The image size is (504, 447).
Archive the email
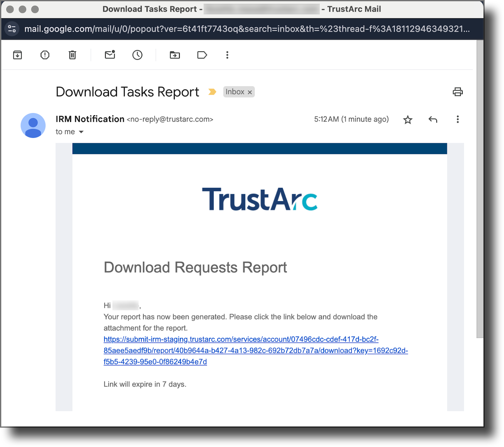point(17,55)
